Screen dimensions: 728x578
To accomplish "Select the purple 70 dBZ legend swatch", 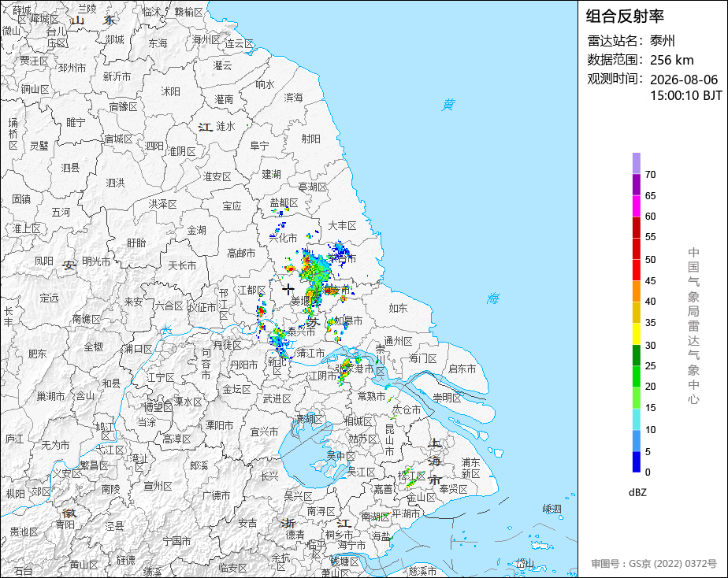I will pos(636,163).
